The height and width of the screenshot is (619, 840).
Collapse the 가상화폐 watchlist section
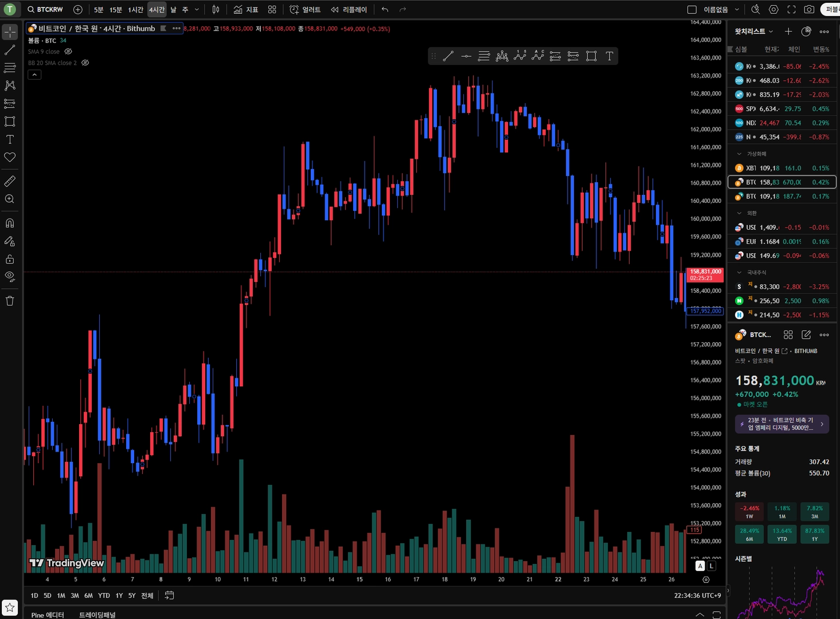739,154
